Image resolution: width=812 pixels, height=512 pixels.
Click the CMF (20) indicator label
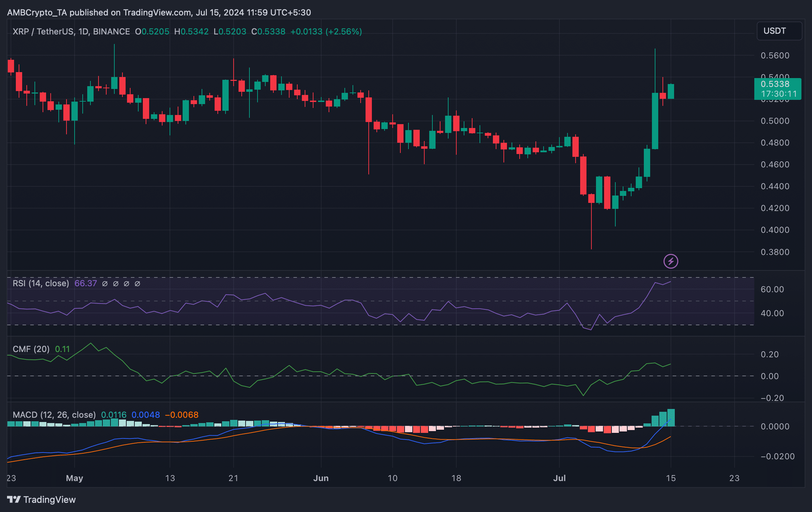click(x=31, y=349)
